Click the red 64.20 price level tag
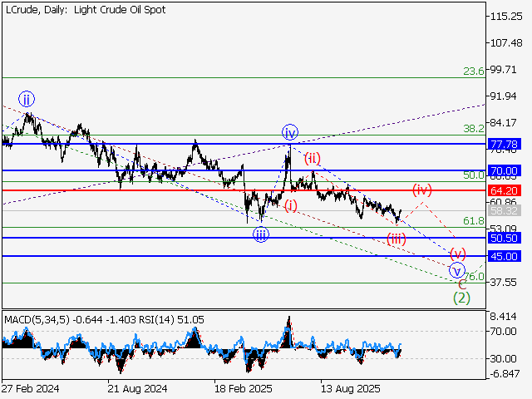The height and width of the screenshot is (399, 532). tap(505, 191)
